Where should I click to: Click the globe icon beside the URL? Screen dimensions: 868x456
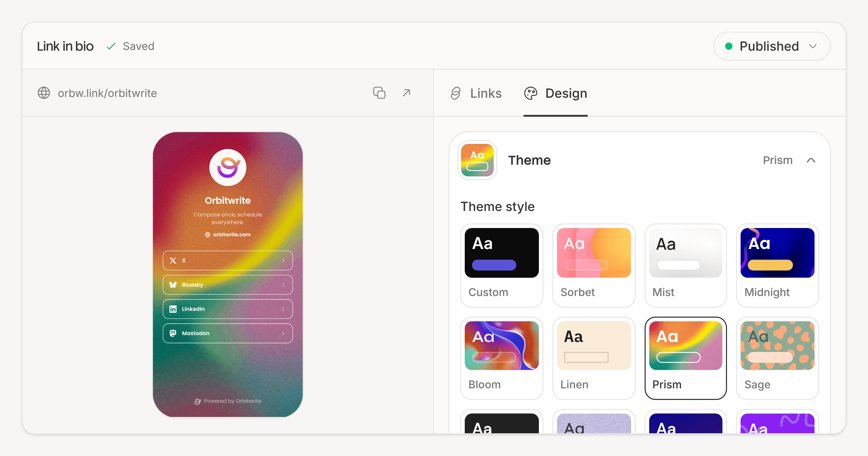pos(44,93)
